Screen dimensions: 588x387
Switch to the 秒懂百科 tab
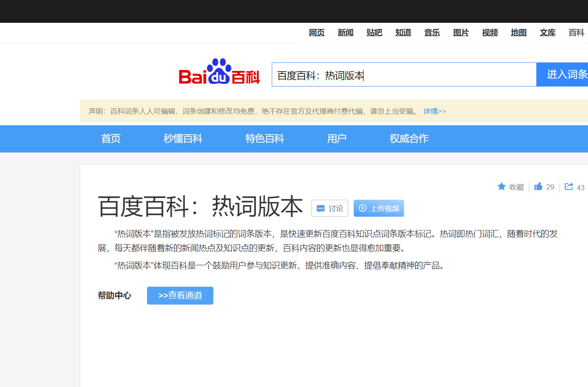183,139
